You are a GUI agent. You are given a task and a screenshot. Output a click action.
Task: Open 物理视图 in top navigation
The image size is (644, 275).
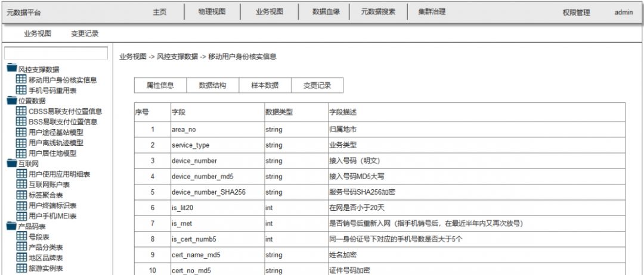[x=212, y=12]
